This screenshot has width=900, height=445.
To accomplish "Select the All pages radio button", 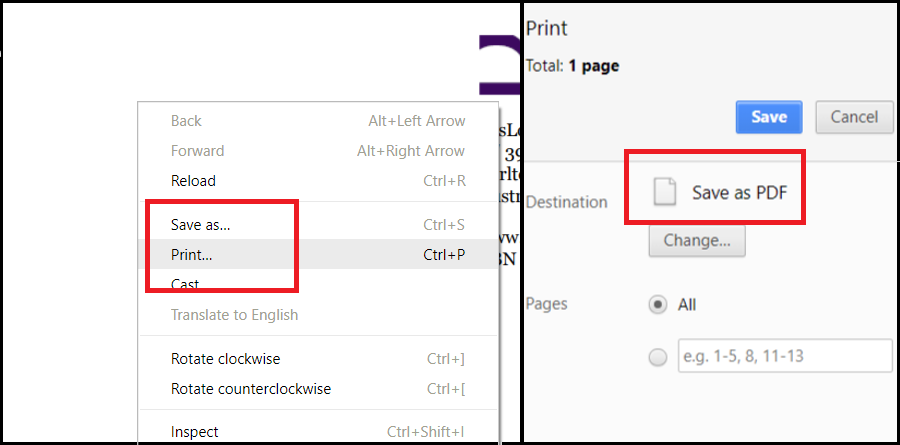I will [x=658, y=304].
